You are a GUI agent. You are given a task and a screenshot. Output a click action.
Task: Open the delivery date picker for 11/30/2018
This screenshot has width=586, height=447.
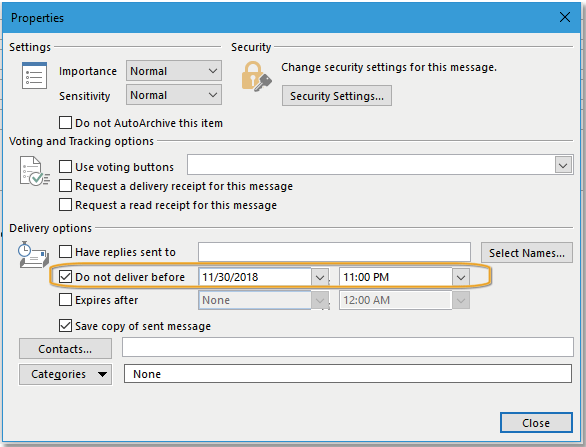click(x=320, y=277)
